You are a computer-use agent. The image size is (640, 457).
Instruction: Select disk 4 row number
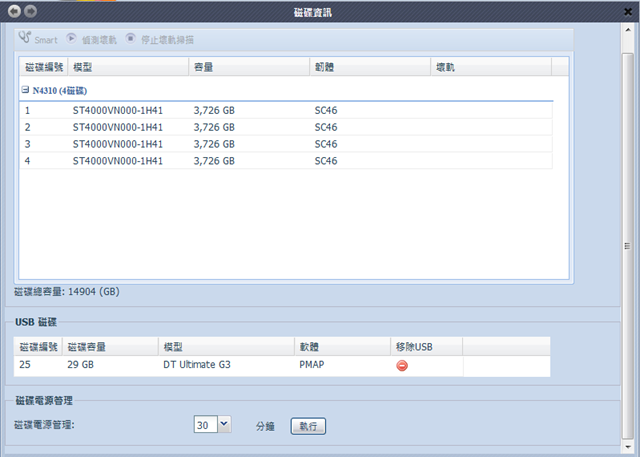point(27,161)
